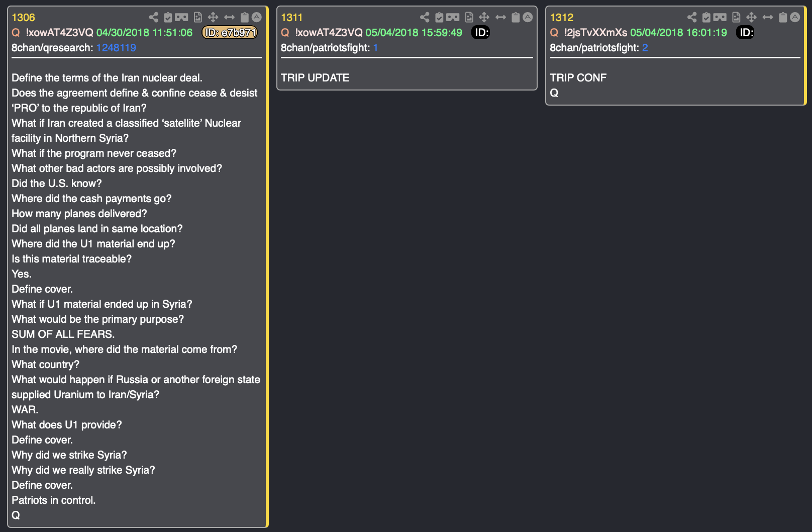Click the horizontal double-arrow icon on post 1312
This screenshot has width=812, height=532.
[768, 17]
